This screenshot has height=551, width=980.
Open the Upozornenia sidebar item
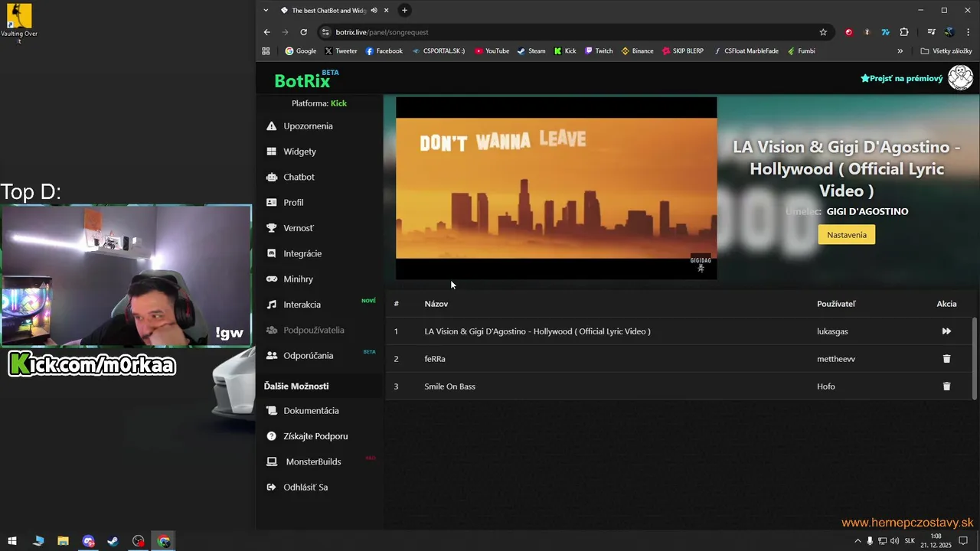(x=308, y=126)
